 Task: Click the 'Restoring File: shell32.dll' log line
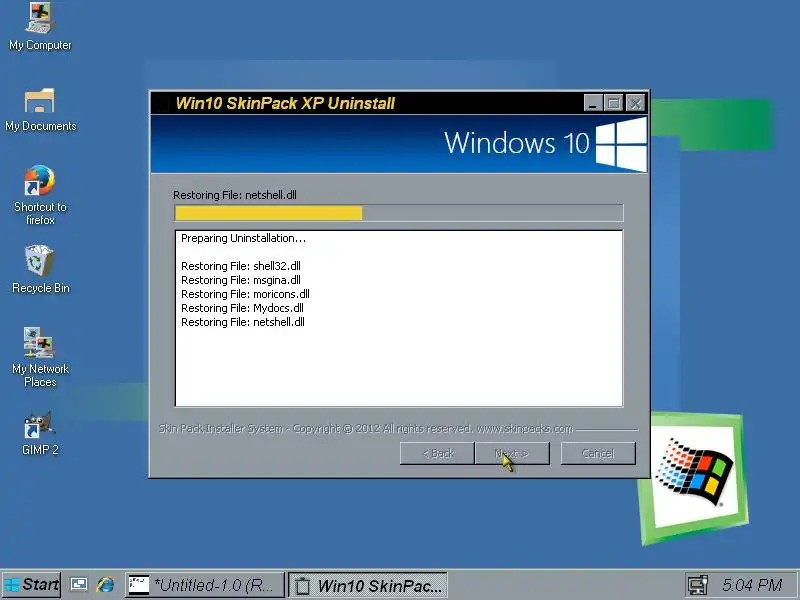tap(241, 266)
